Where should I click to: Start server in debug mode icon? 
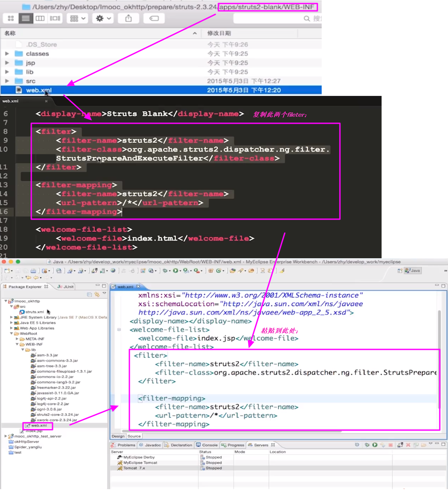(367, 445)
